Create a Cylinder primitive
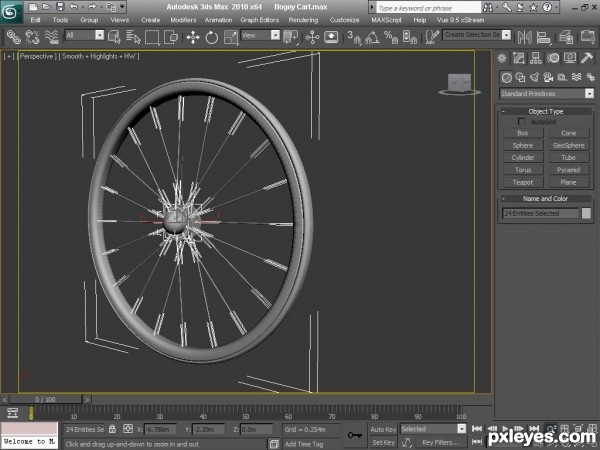Viewport: 600px width, 450px height. (523, 158)
